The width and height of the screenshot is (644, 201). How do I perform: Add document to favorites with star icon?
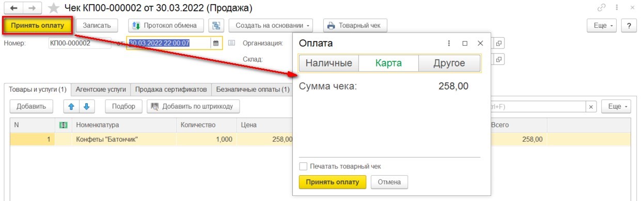coord(53,8)
